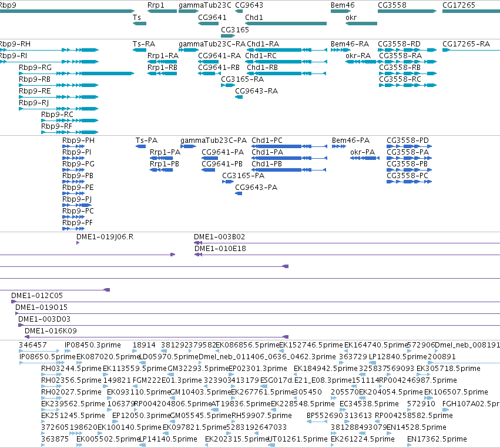Click transcript CG9643-RA label
The image size is (500, 448).
256,91
